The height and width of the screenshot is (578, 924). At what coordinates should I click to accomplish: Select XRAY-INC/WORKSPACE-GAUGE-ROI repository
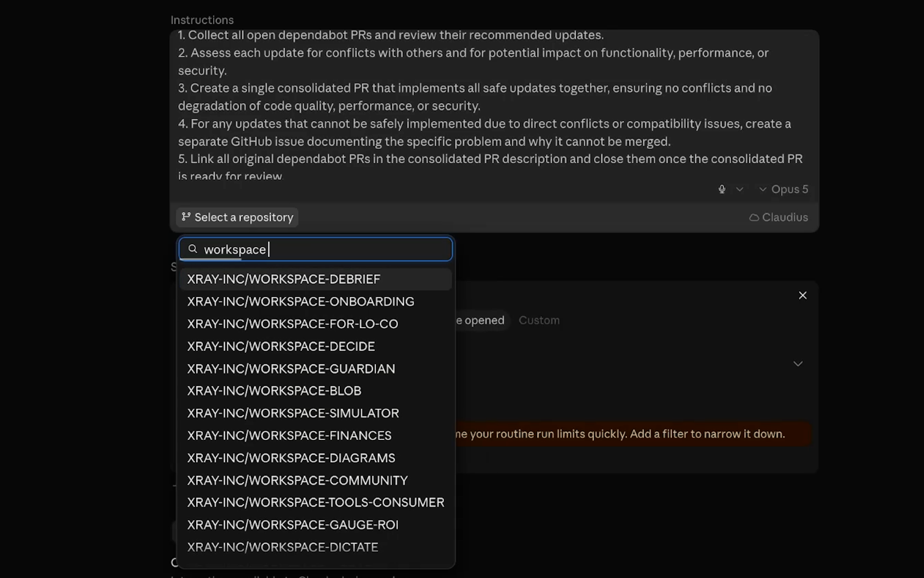[x=316, y=525]
